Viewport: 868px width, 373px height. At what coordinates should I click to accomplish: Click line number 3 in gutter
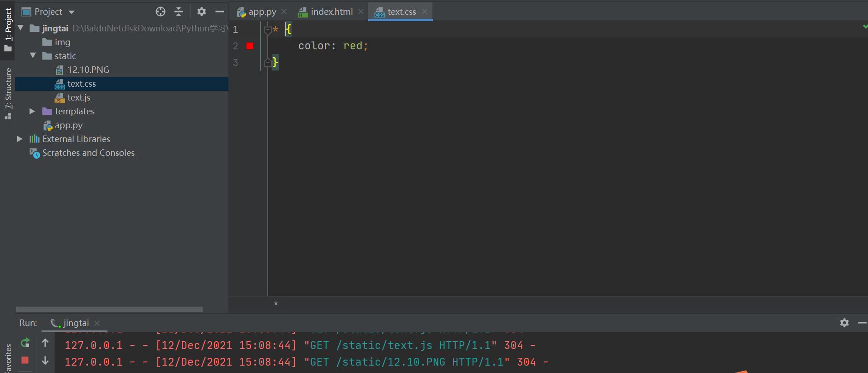point(235,62)
